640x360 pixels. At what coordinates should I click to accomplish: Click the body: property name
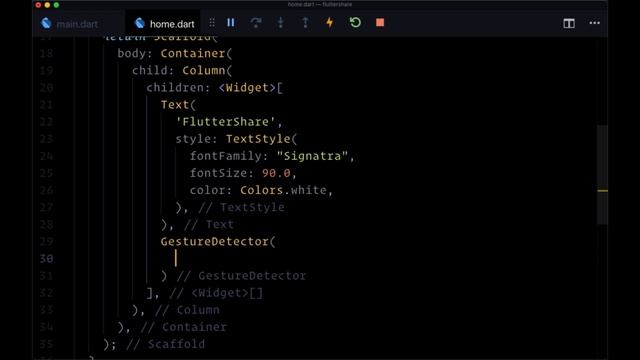click(135, 53)
